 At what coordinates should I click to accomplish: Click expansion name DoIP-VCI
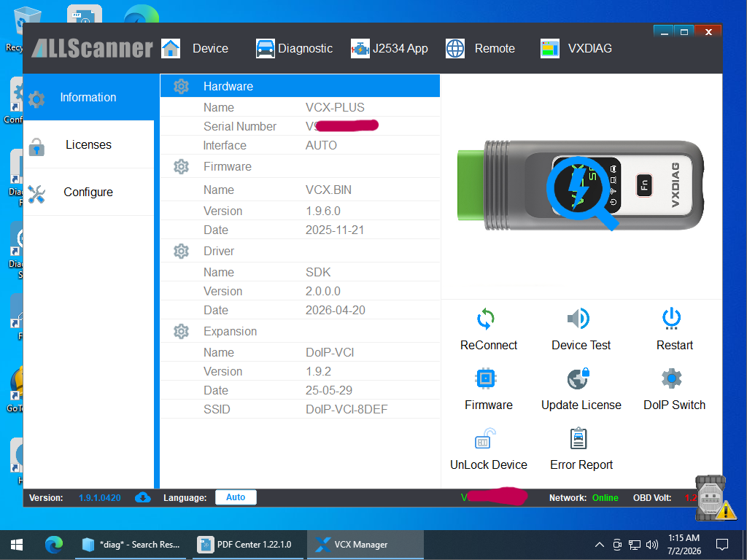(x=330, y=352)
